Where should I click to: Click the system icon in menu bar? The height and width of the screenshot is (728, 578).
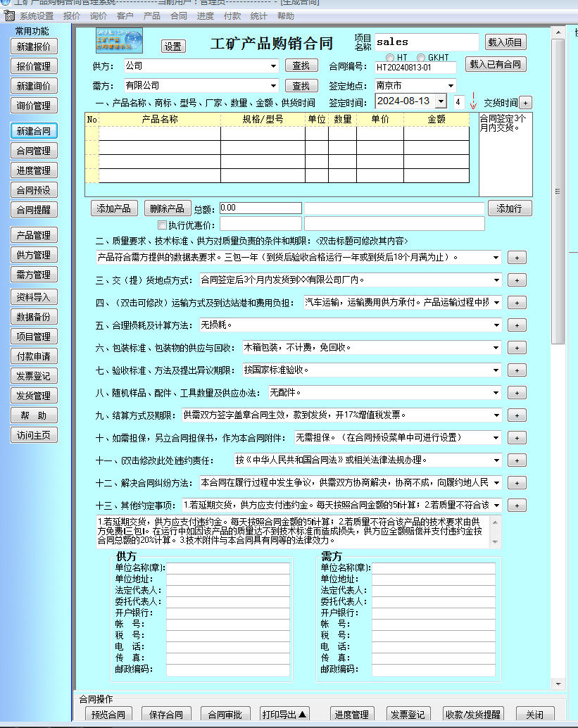(9, 15)
